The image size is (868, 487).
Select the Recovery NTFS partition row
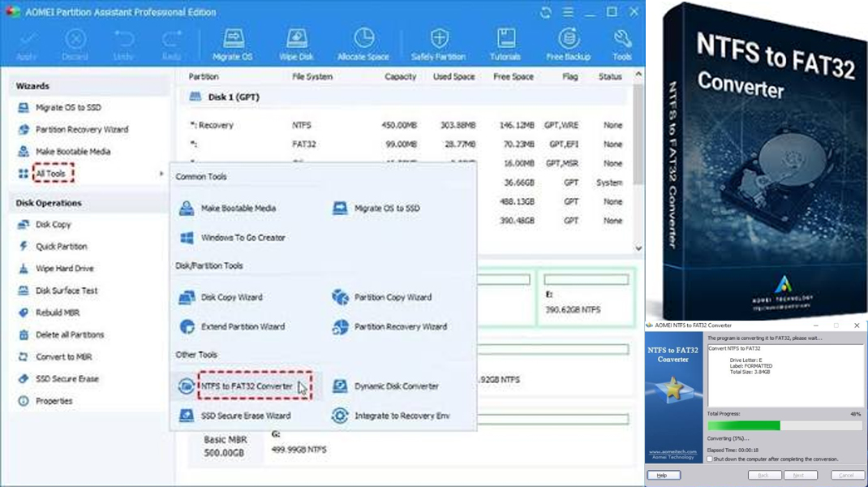[407, 125]
